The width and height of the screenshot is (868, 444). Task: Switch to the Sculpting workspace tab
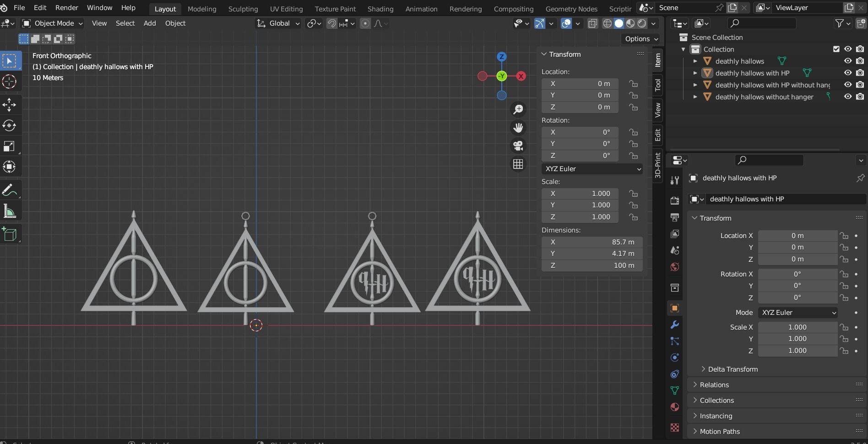pos(243,9)
